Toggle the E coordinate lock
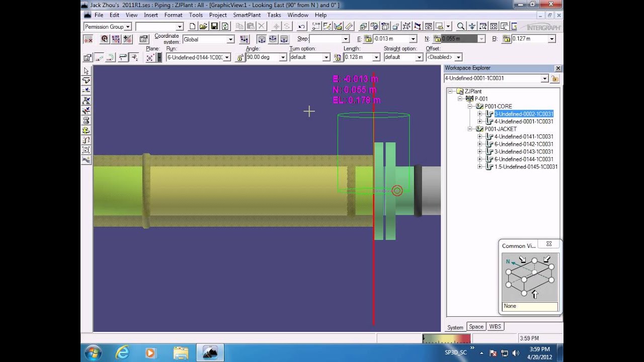 click(x=368, y=39)
